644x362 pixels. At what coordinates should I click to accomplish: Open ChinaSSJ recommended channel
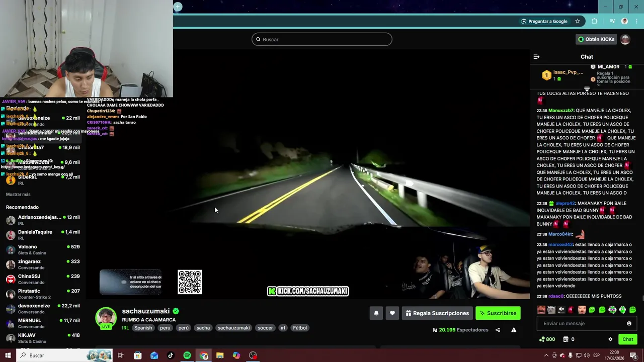43,279
